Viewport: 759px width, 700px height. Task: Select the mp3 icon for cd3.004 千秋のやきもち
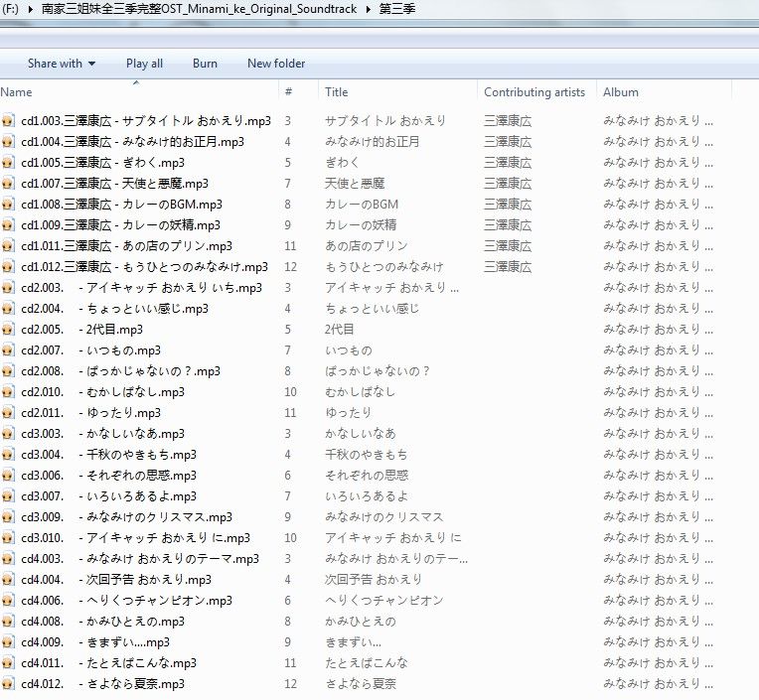(9, 454)
